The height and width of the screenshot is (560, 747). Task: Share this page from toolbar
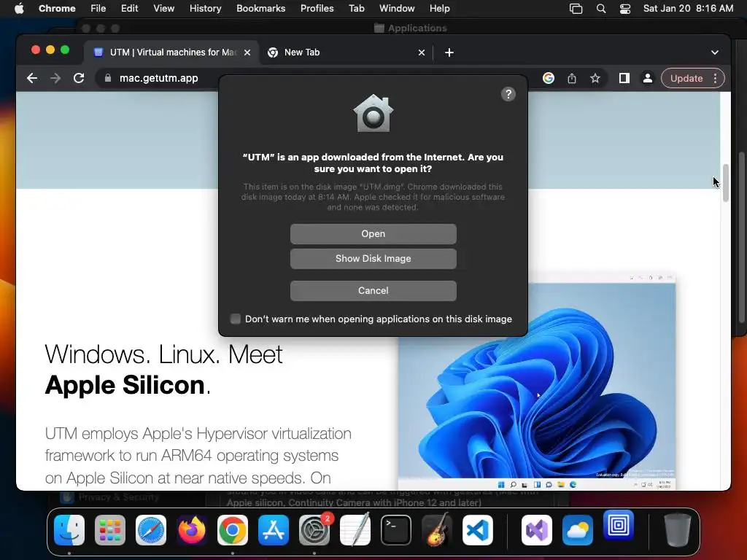point(572,78)
